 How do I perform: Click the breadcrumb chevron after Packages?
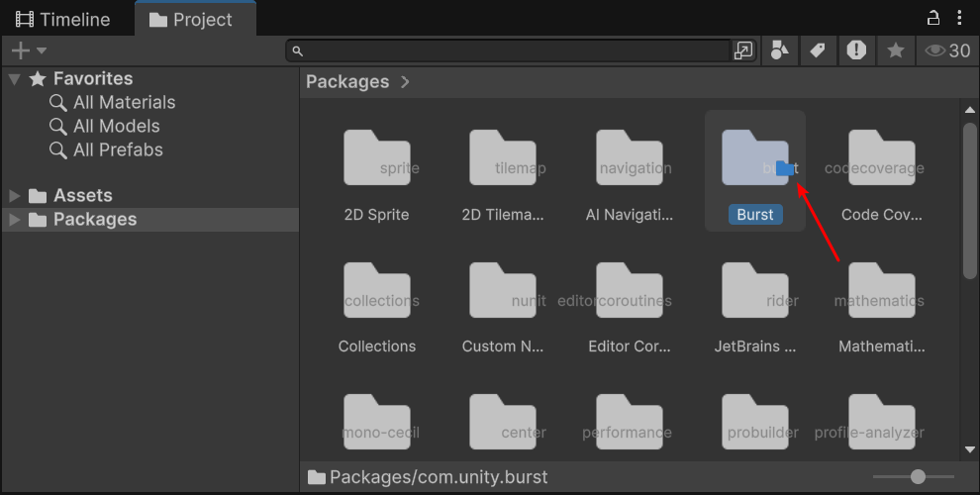pos(405,82)
